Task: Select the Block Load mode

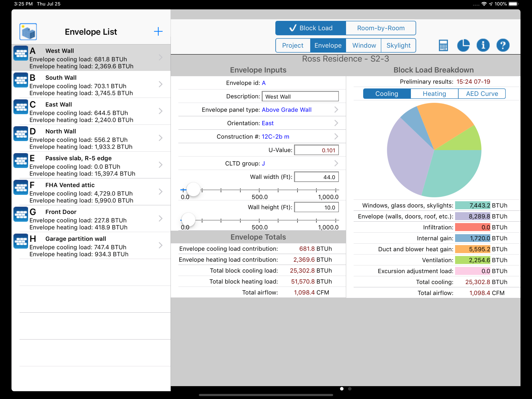Action: coord(310,28)
